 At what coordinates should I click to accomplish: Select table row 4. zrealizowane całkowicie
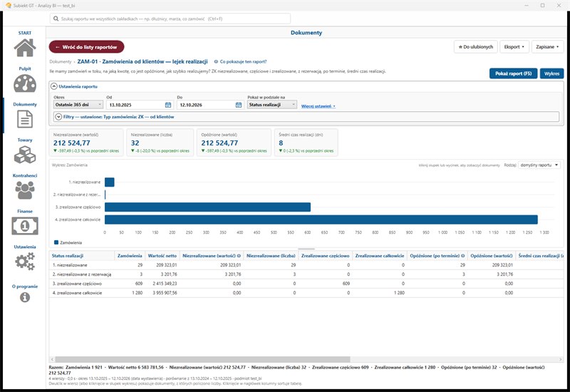tap(306, 293)
